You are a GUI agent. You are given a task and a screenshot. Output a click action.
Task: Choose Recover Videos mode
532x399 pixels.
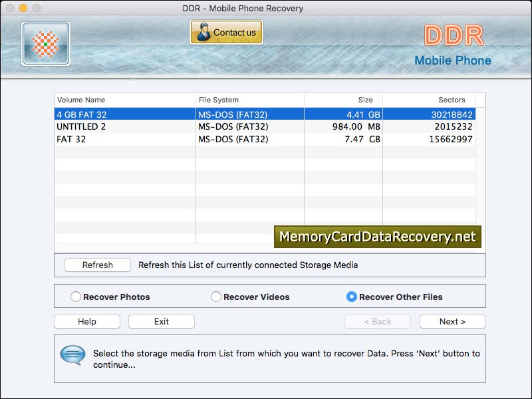(x=215, y=297)
